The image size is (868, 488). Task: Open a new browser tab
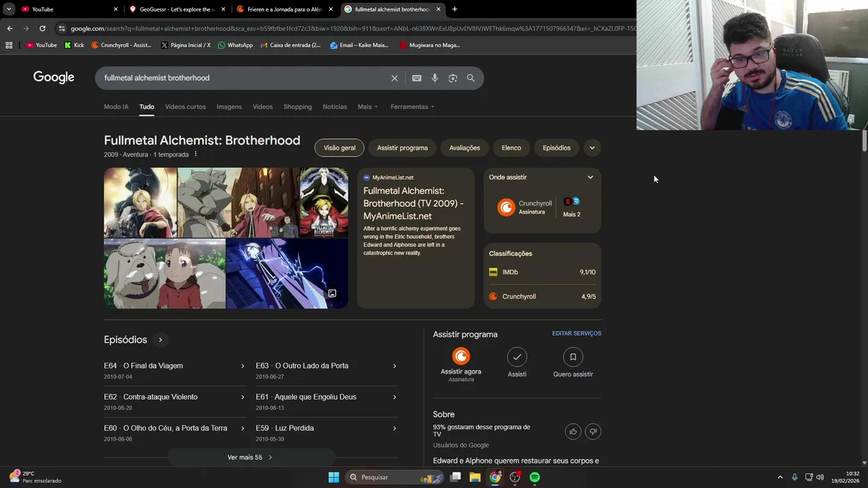click(x=454, y=9)
